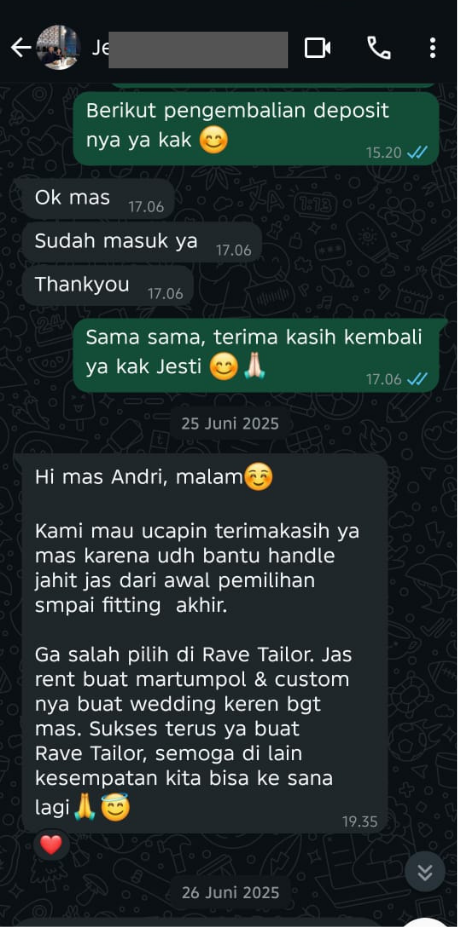The image size is (458, 927).
Task: Tap read ticks on the 15.20 message
Action: (417, 153)
